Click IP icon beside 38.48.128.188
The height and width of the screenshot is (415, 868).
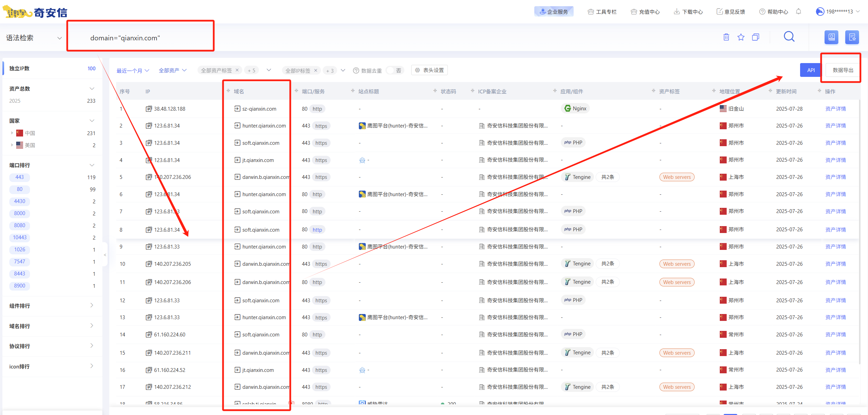tap(149, 109)
